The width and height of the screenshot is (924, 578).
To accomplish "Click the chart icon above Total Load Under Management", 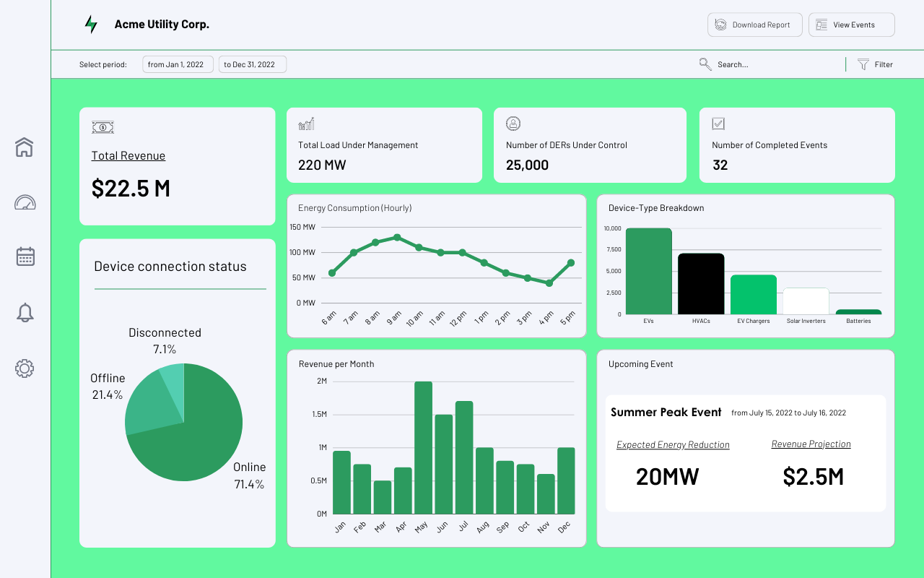I will [306, 124].
